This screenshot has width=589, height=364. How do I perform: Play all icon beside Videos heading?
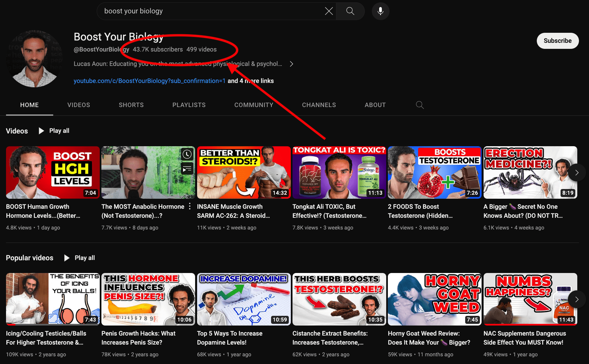coord(41,131)
